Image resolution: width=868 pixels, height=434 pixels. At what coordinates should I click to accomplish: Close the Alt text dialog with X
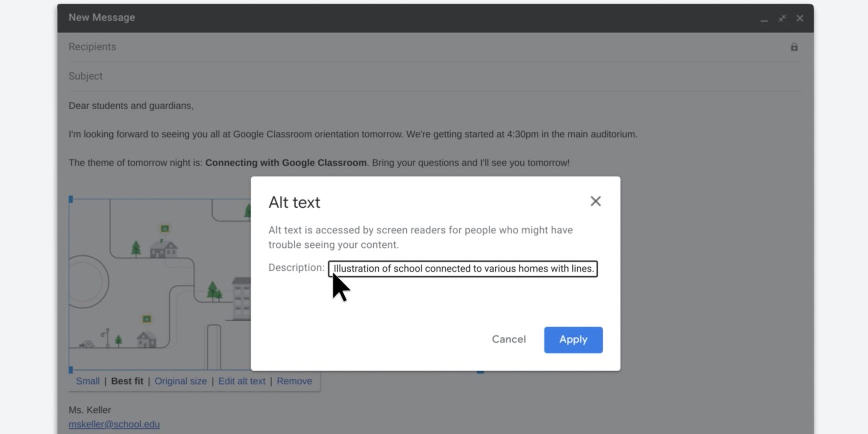[x=595, y=201]
